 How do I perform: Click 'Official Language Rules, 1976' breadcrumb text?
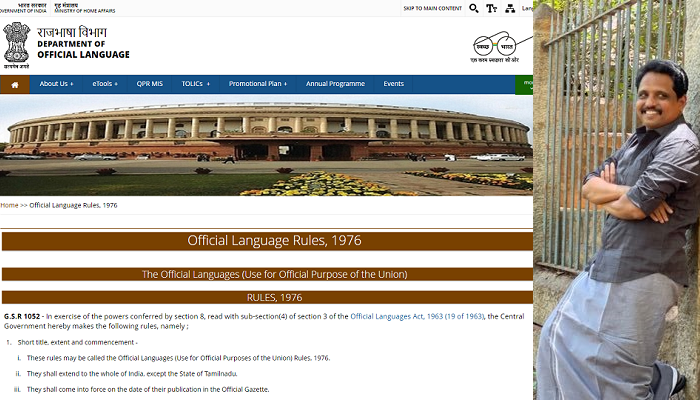[73, 205]
